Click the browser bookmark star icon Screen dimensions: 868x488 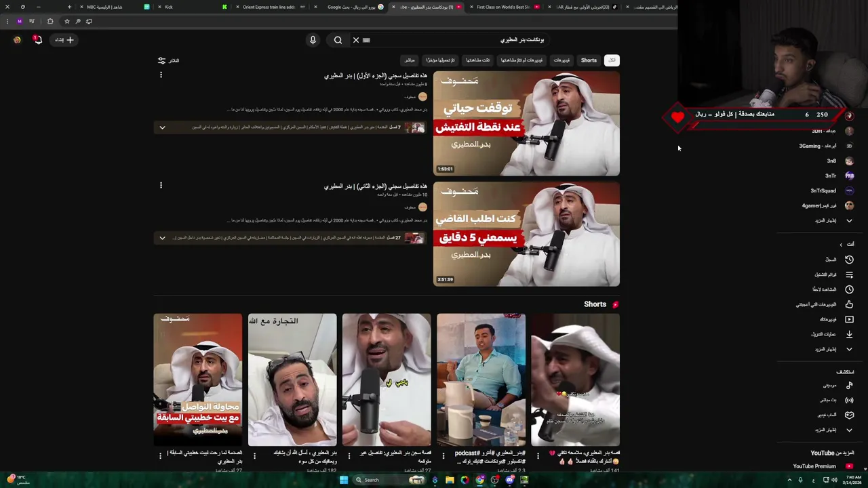pyautogui.click(x=66, y=21)
